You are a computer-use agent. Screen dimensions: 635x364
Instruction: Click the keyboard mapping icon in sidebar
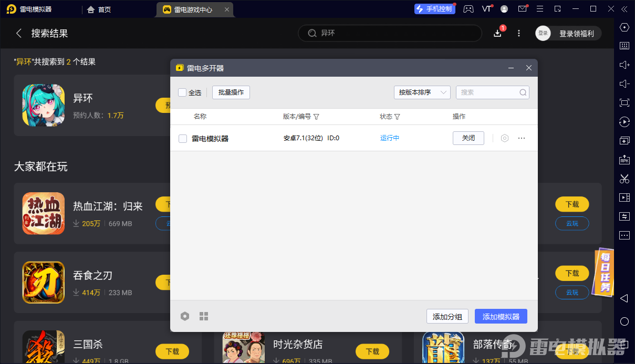click(x=624, y=46)
